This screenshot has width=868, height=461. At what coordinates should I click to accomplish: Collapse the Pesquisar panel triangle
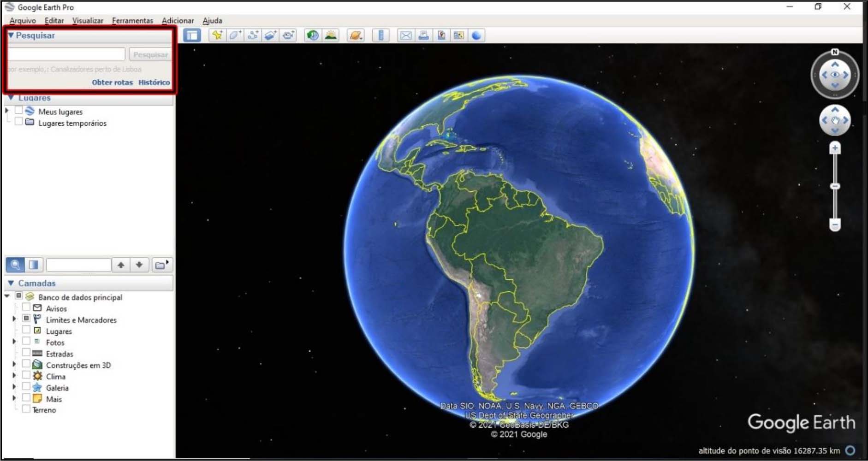point(11,35)
